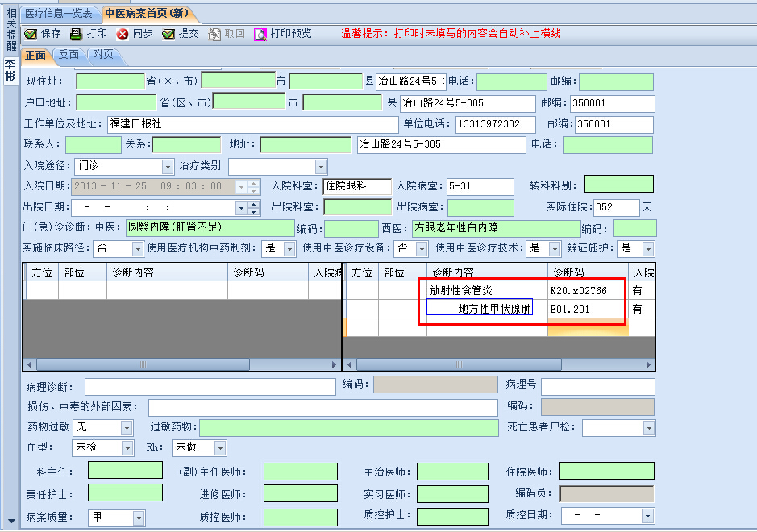Click the 入院病室 field 5-31
This screenshot has height=532, width=757.
click(x=480, y=187)
